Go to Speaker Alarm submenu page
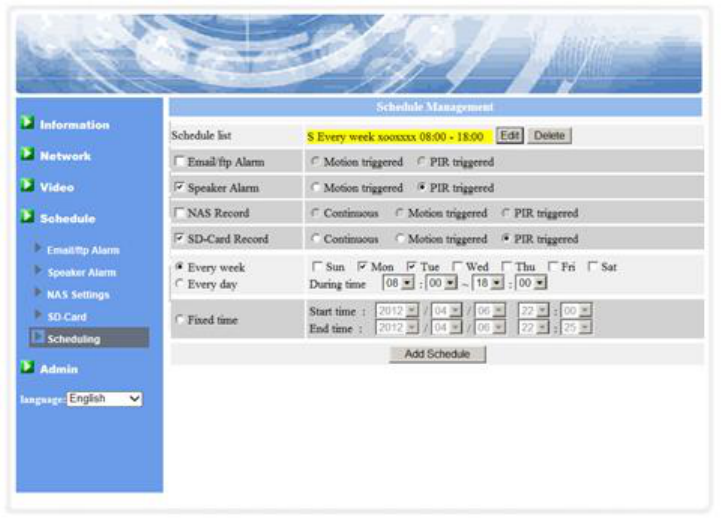Viewport: 724px width, 522px height. pyautogui.click(x=82, y=272)
